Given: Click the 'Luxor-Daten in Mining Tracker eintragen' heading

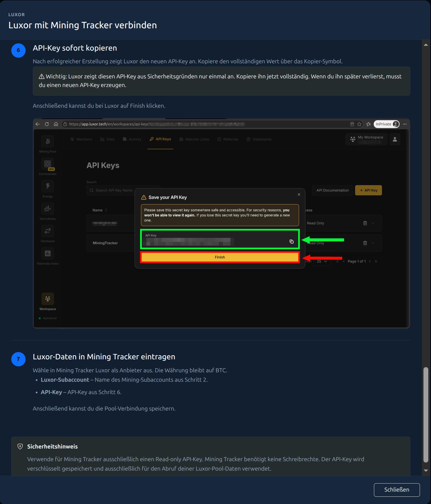Looking at the screenshot, I should tap(104, 357).
